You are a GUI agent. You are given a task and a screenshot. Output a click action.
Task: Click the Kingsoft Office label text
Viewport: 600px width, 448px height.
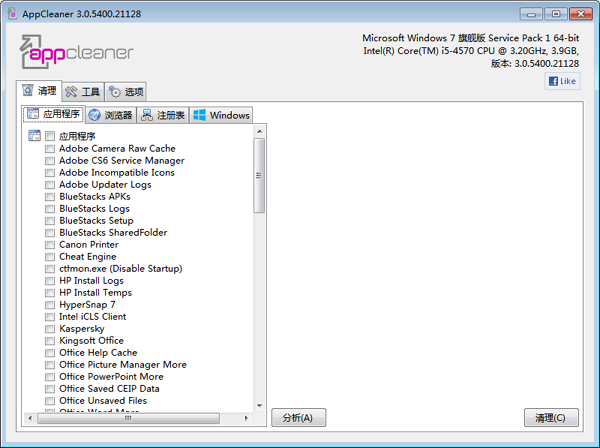pos(91,341)
